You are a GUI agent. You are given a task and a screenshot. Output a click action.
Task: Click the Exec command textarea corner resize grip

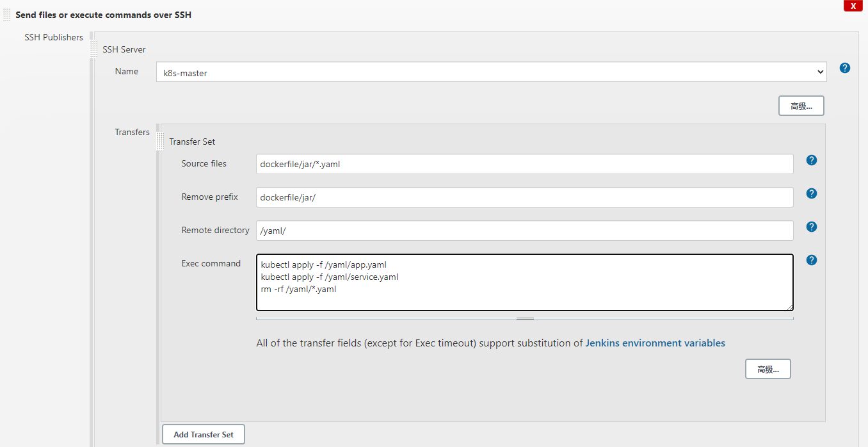point(789,307)
